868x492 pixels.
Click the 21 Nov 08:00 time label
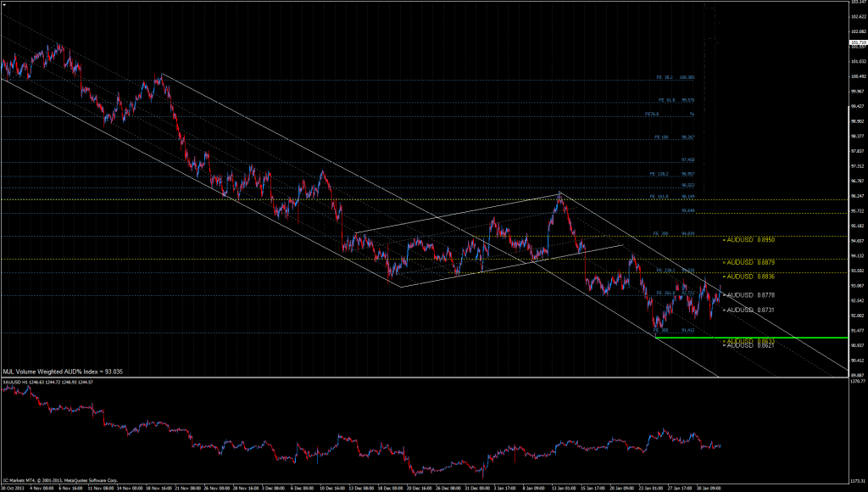point(188,488)
